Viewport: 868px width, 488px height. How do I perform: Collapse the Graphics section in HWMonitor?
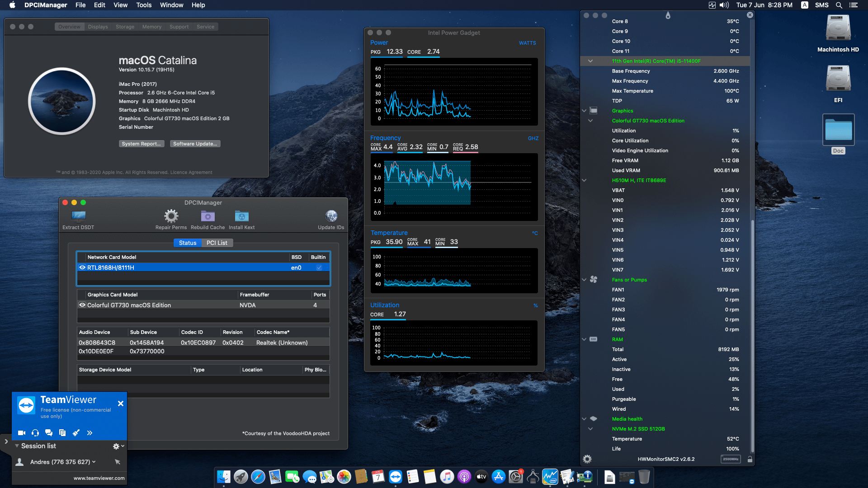584,111
